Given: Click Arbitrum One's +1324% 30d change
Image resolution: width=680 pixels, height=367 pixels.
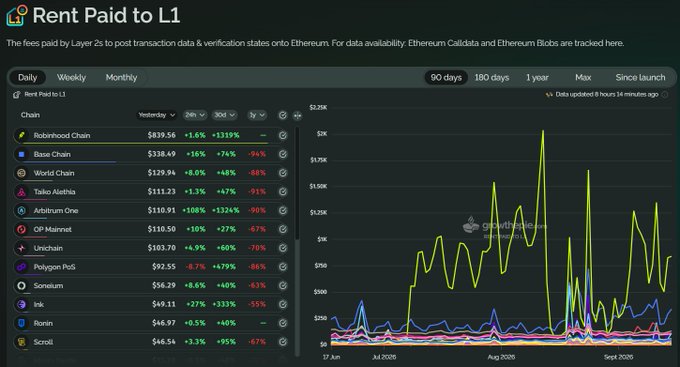Looking at the screenshot, I should tap(226, 210).
